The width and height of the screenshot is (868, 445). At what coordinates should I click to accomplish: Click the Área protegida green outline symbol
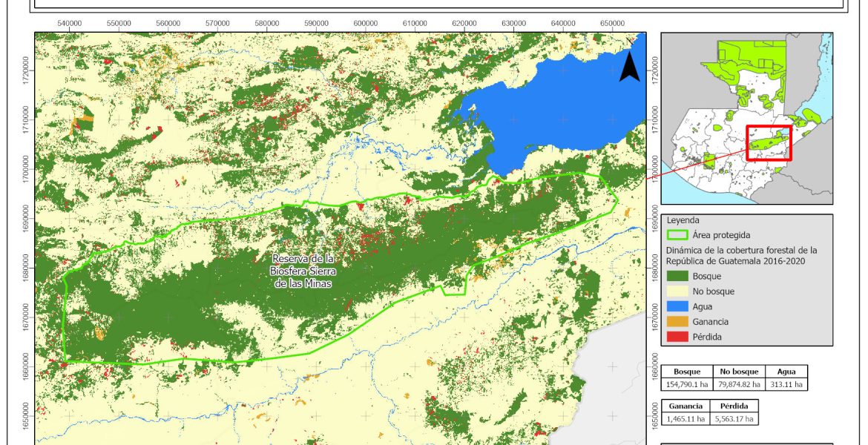tap(677, 235)
